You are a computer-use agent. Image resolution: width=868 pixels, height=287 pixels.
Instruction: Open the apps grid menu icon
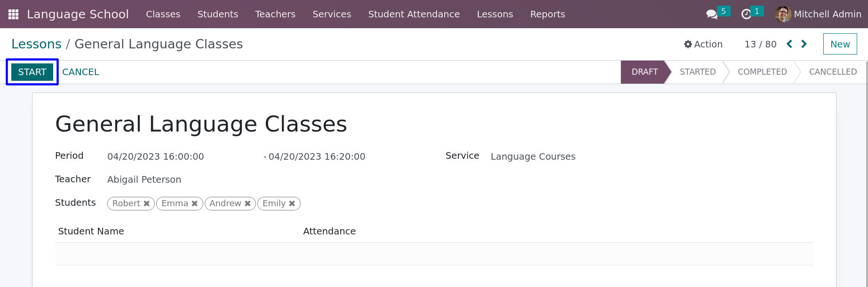[x=14, y=14]
